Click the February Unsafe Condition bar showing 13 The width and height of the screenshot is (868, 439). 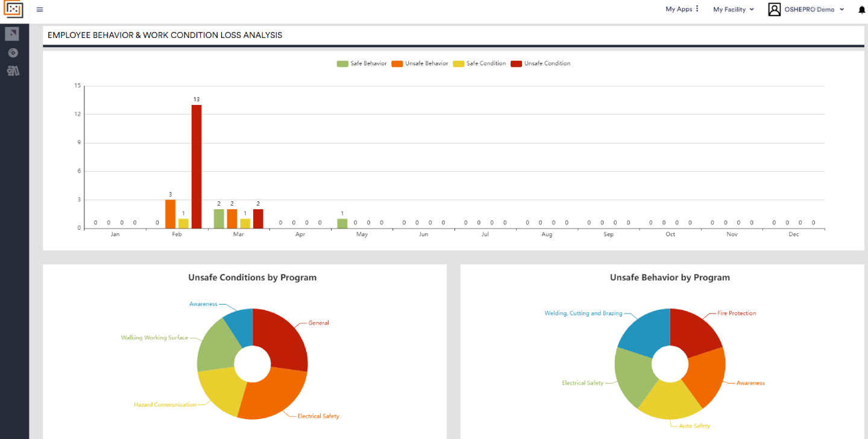197,166
